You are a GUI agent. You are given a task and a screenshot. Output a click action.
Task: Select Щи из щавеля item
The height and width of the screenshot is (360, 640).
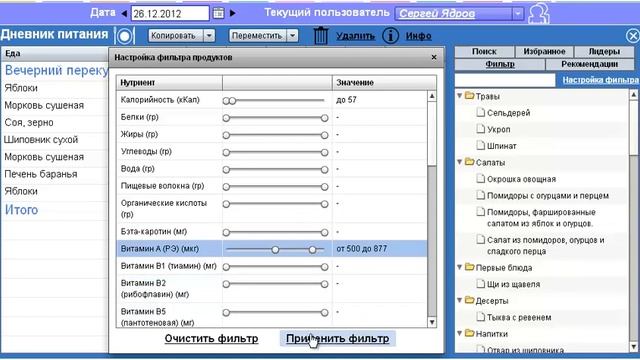click(513, 284)
